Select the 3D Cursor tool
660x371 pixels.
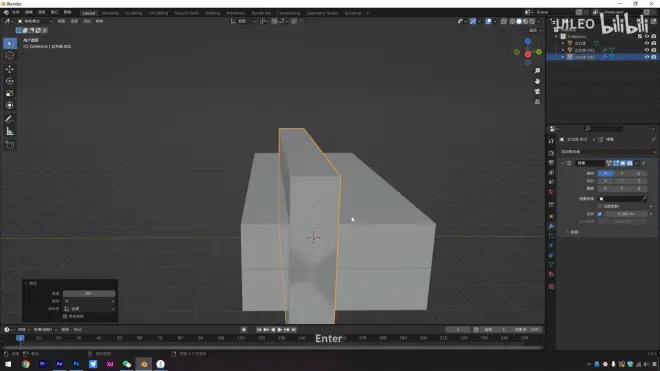tap(10, 56)
